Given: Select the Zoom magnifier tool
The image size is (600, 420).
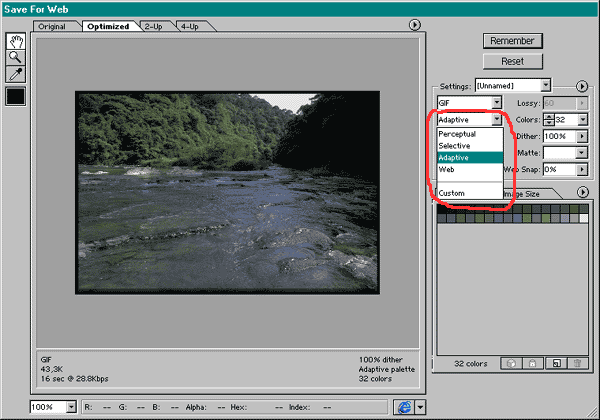Looking at the screenshot, I should [16, 57].
